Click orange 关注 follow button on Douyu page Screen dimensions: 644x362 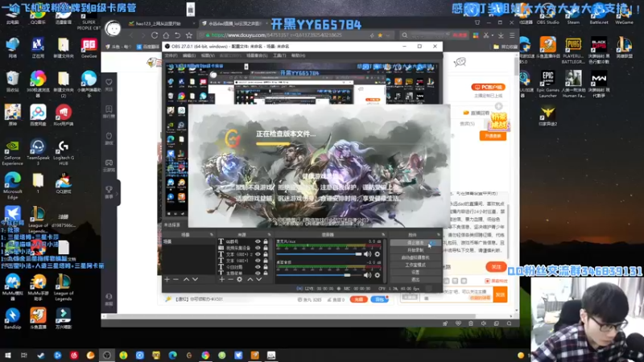click(496, 267)
